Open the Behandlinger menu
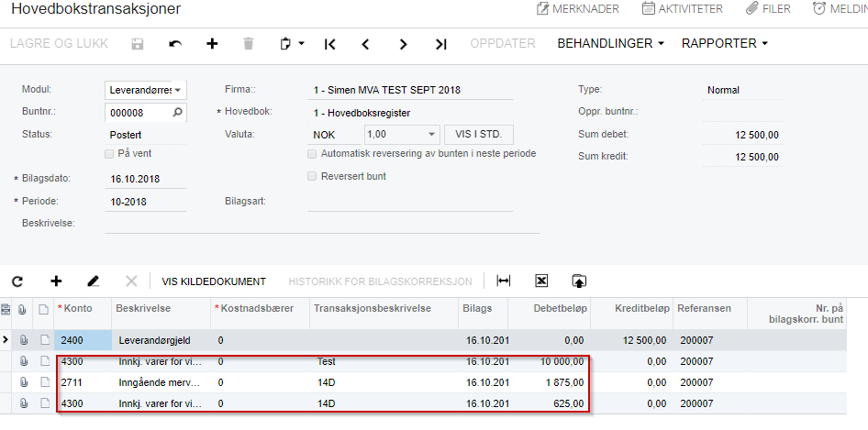This screenshot has width=868, height=430. (610, 44)
